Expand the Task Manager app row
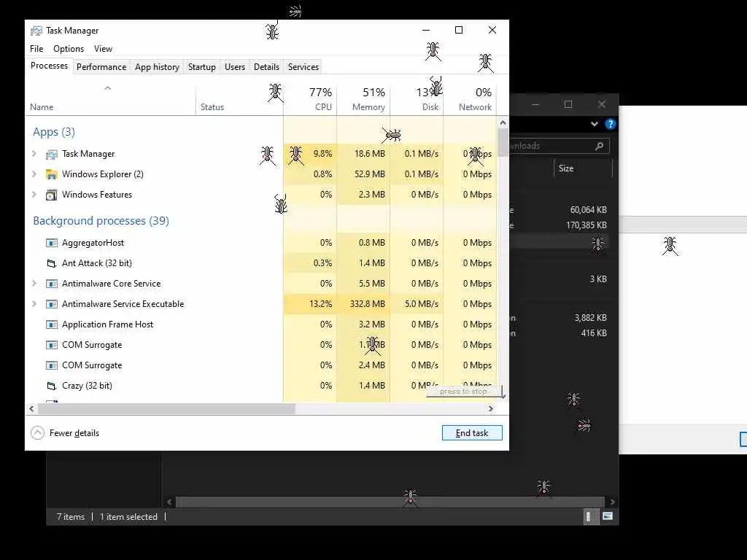This screenshot has width=747, height=560. (x=34, y=154)
